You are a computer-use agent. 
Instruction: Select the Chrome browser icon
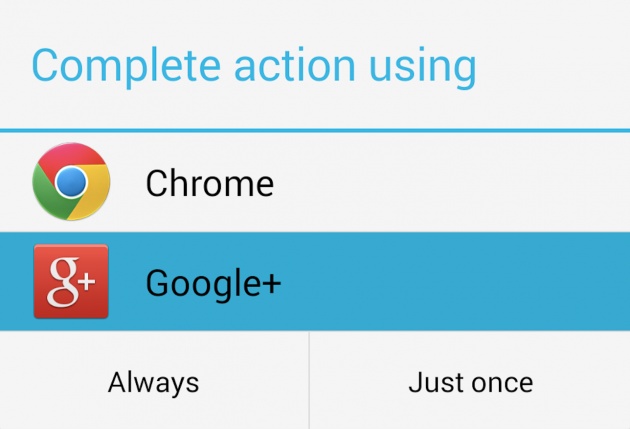coord(71,182)
